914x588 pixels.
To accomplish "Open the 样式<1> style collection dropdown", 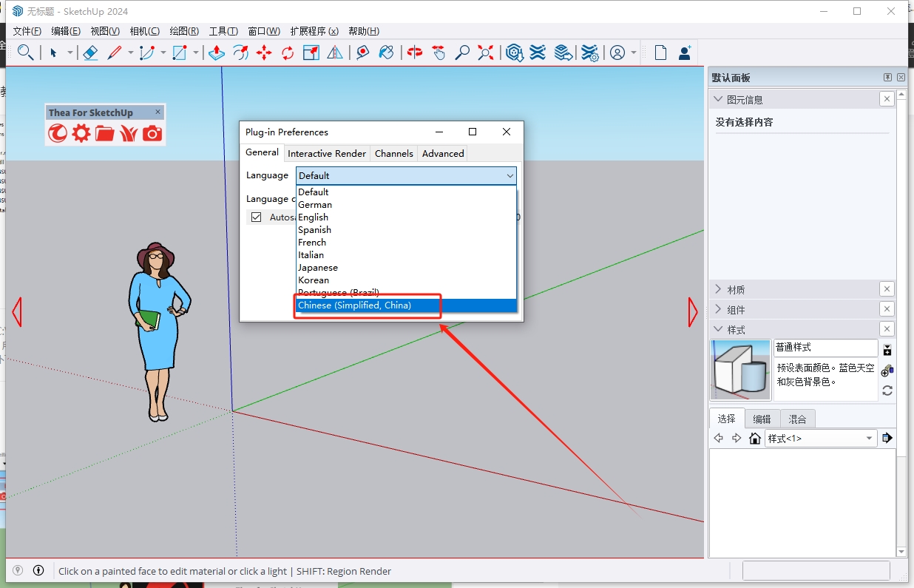I will [869, 439].
